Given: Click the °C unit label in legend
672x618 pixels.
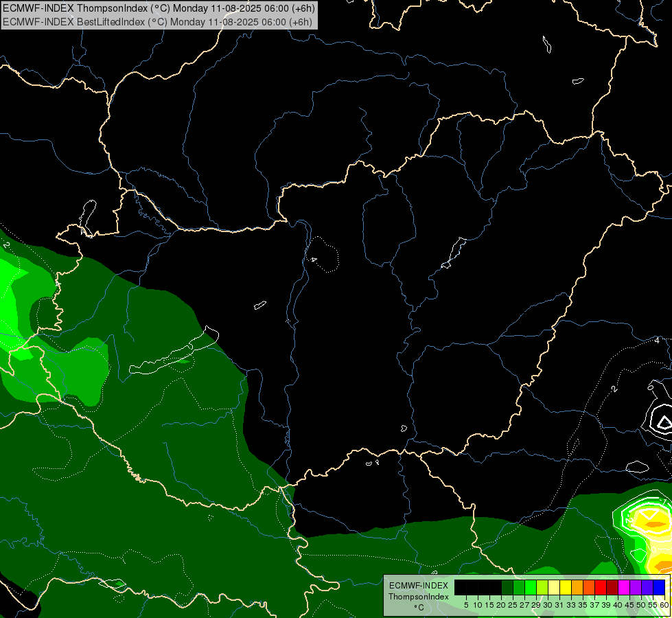Looking at the screenshot, I should tap(419, 608).
